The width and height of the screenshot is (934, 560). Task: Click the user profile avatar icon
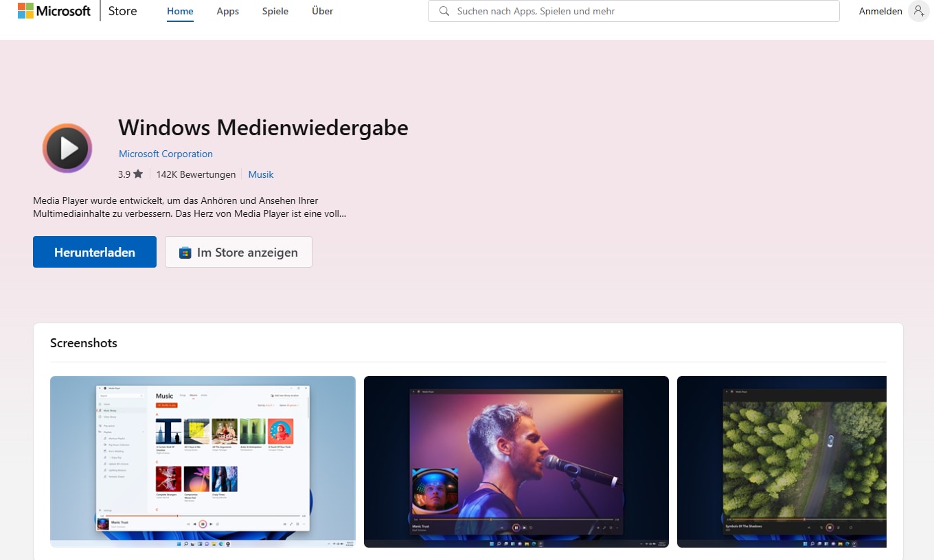pos(918,11)
